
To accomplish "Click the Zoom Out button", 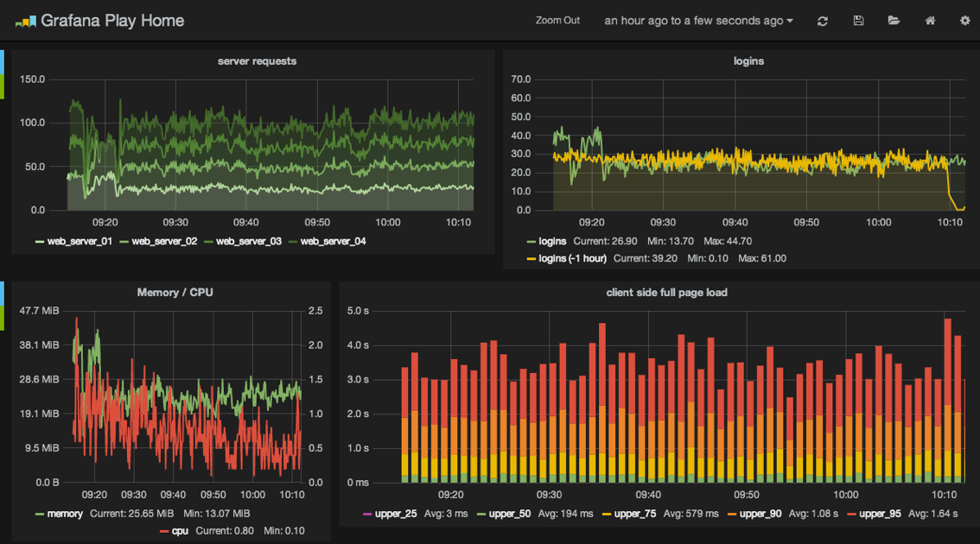I will point(557,20).
